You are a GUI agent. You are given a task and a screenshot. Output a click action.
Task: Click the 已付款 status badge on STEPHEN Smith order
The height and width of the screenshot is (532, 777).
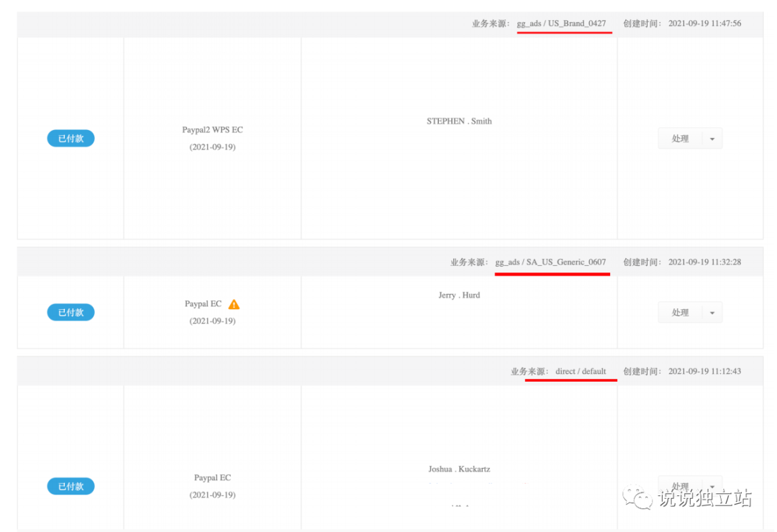[x=70, y=138]
